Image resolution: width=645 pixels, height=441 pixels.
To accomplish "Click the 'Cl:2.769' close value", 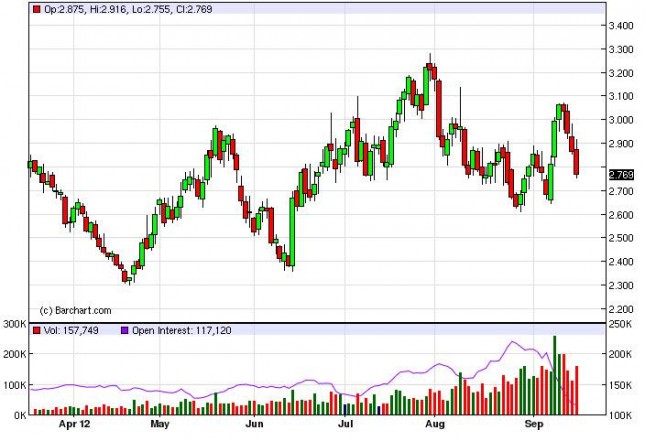I will coord(194,9).
